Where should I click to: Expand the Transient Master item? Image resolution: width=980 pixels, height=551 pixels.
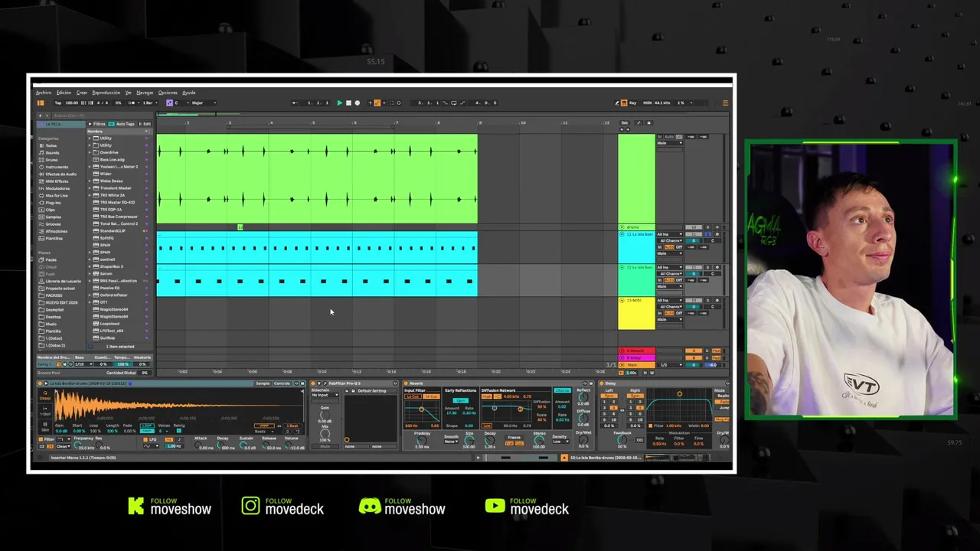pos(90,188)
